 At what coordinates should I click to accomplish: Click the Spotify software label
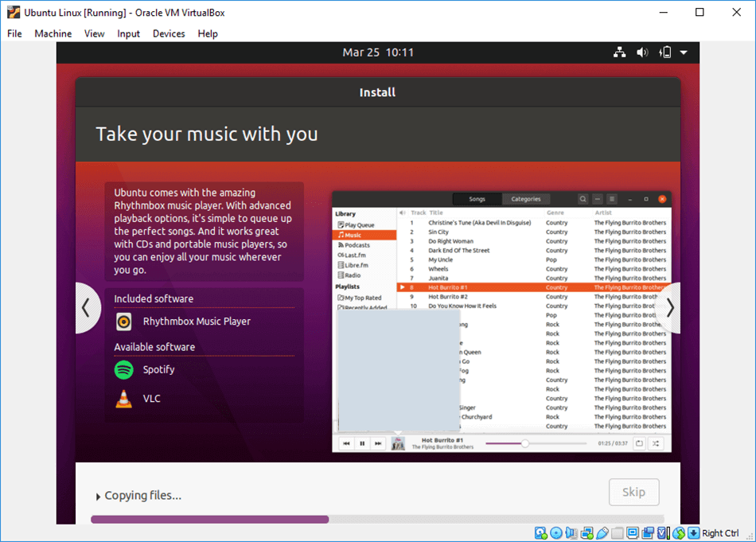(158, 369)
